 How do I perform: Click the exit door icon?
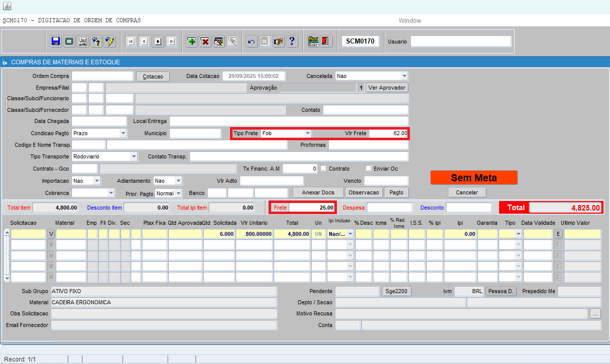(327, 42)
